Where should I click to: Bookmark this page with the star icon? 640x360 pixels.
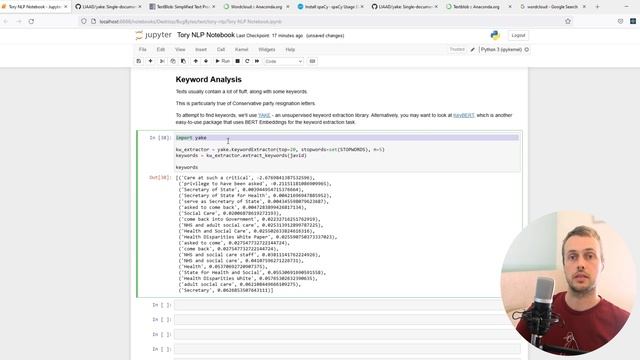click(x=568, y=21)
